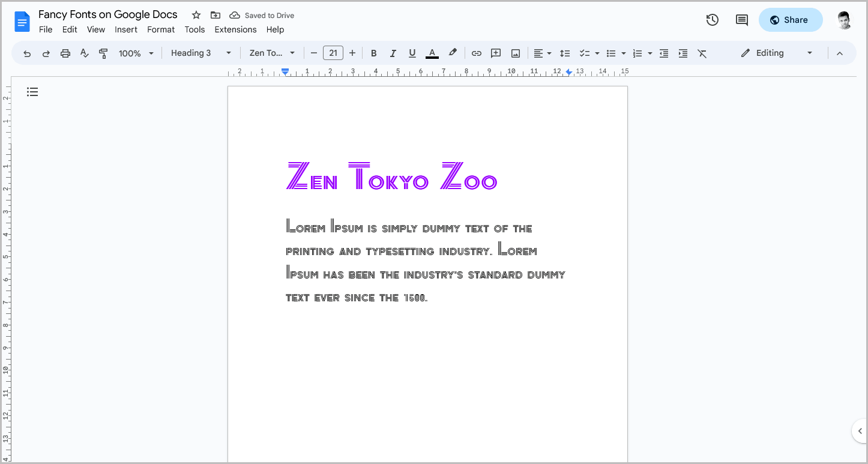Open the text color picker
This screenshot has height=464, width=868.
click(x=432, y=53)
